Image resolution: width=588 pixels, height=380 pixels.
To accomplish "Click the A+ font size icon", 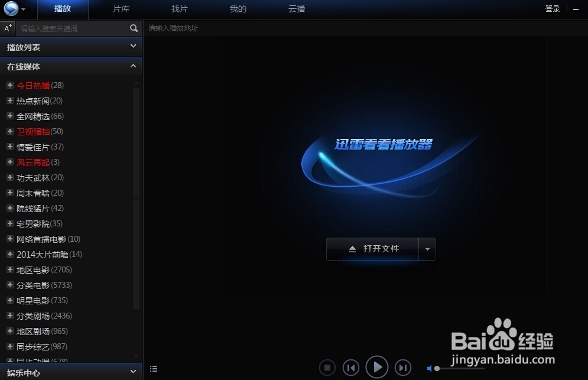I will pyautogui.click(x=8, y=28).
